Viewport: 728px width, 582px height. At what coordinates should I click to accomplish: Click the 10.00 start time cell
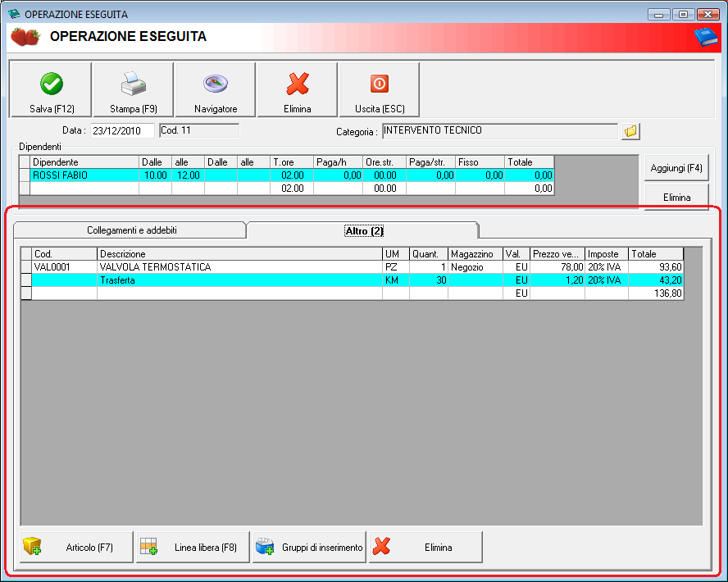(156, 175)
